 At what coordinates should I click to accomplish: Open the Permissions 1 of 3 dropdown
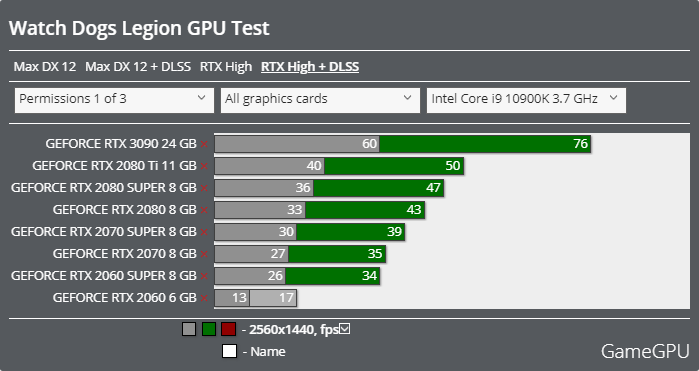114,100
